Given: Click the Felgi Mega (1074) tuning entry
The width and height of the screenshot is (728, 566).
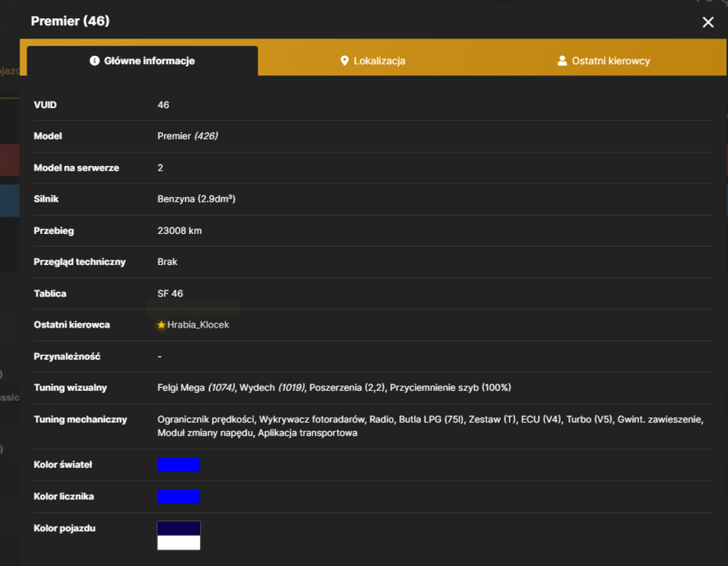Looking at the screenshot, I should tap(196, 388).
